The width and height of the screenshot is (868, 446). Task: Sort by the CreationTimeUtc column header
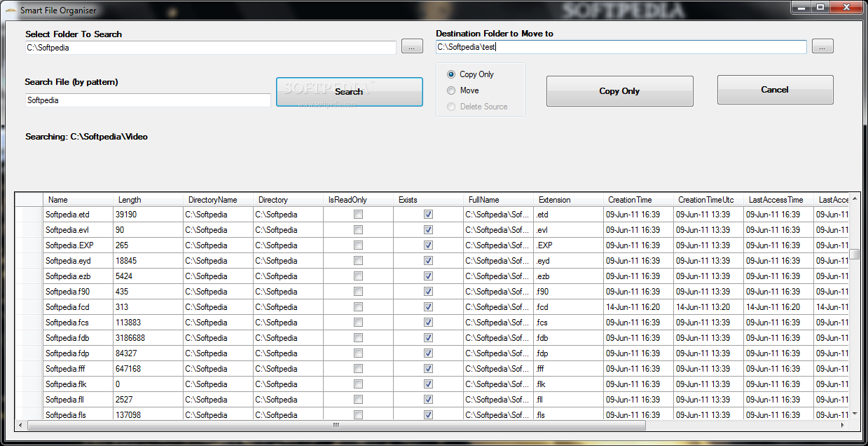tap(708, 200)
